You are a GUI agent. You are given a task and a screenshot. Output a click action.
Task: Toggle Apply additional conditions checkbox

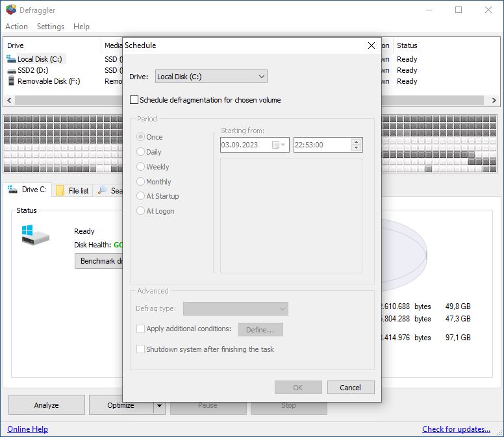tap(140, 329)
